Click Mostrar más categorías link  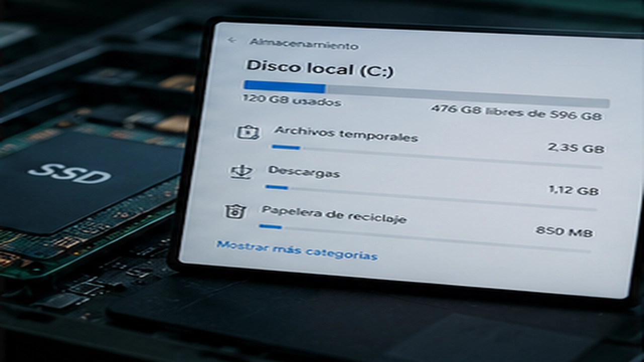[297, 250]
